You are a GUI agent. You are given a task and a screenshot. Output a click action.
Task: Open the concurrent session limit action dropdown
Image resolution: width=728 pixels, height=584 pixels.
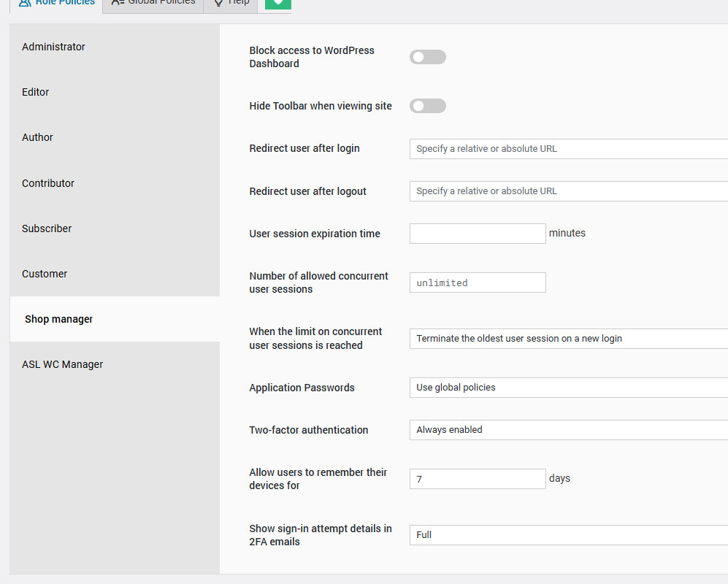tap(568, 339)
